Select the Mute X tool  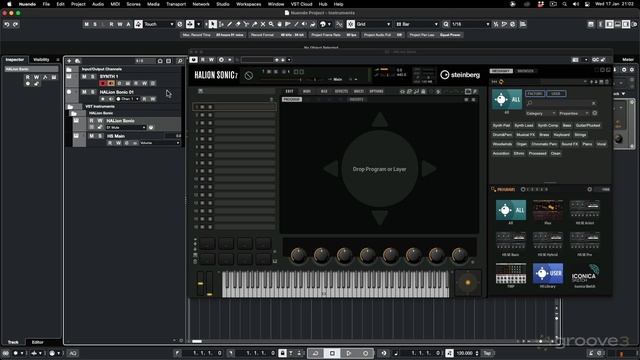tap(263, 24)
